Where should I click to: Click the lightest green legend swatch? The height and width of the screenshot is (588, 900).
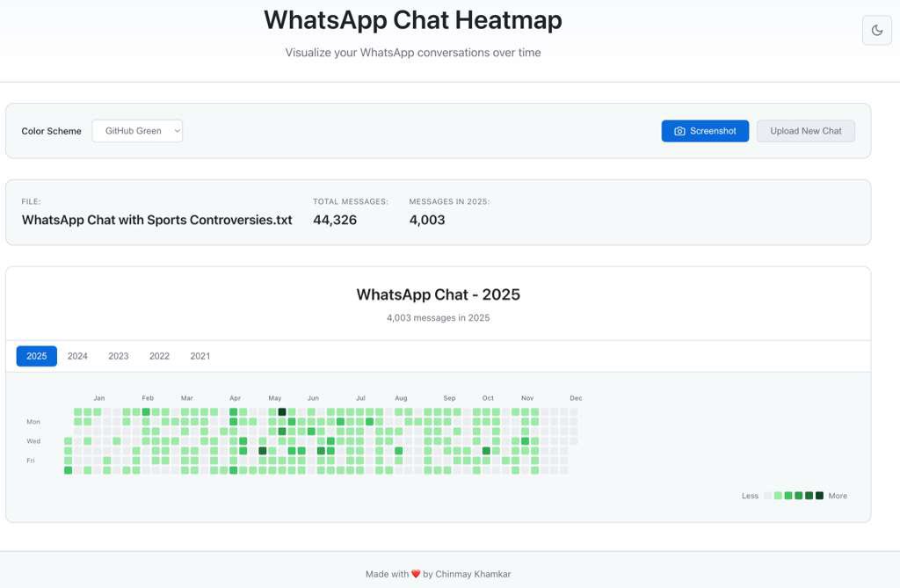(x=778, y=496)
